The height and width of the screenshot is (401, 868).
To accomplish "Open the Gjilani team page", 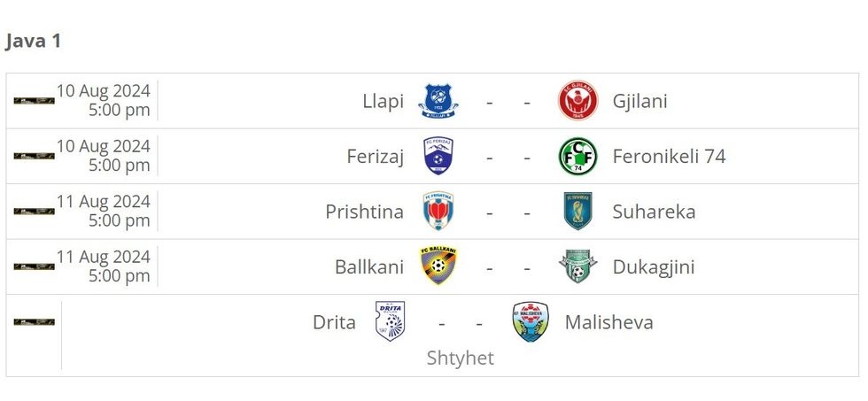I will (639, 101).
